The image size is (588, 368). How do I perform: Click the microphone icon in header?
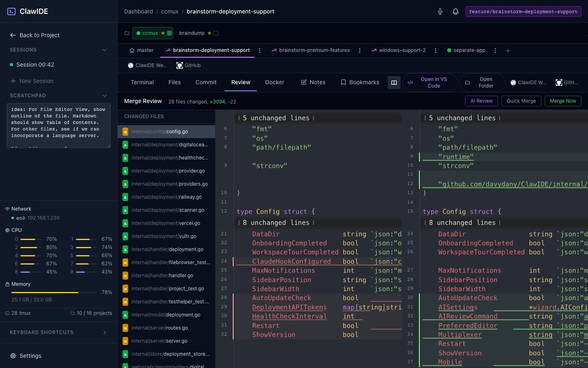[x=440, y=11]
